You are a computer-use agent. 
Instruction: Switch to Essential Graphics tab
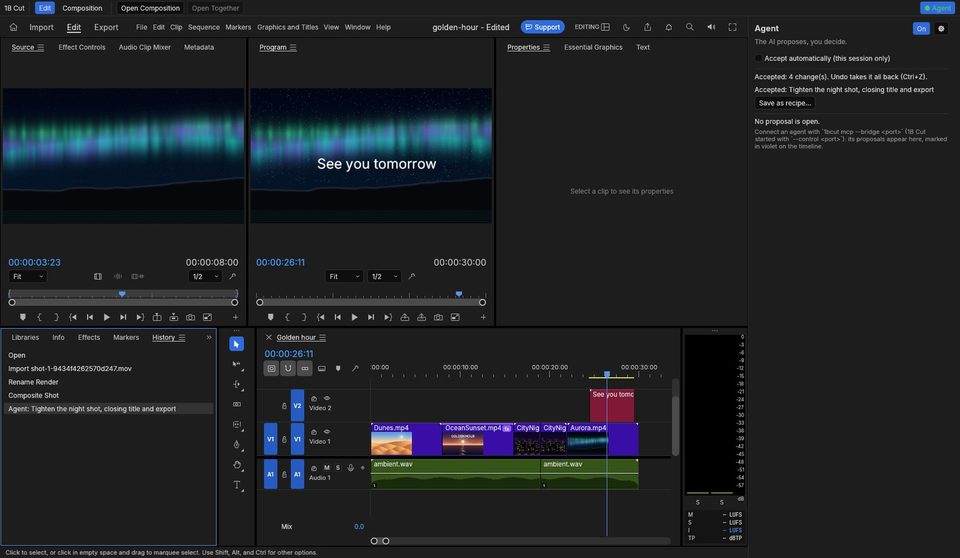[x=593, y=47]
